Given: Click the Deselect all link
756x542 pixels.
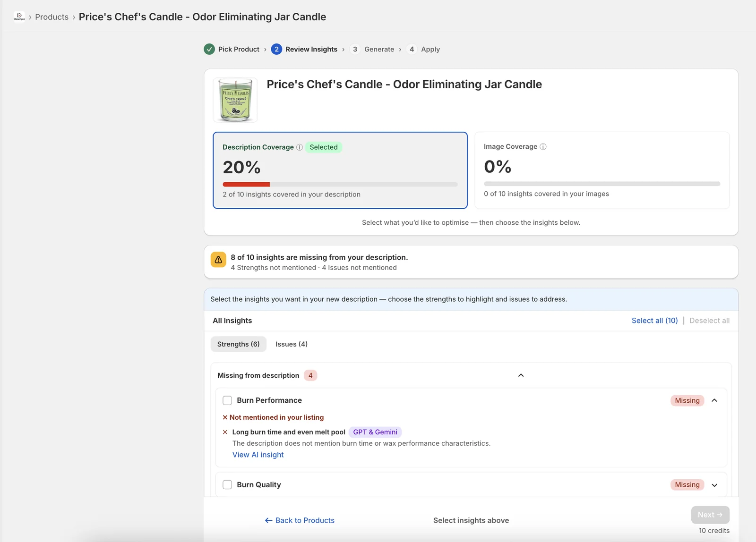Looking at the screenshot, I should pos(709,321).
